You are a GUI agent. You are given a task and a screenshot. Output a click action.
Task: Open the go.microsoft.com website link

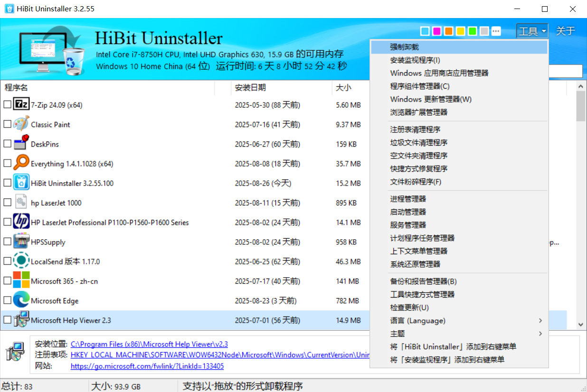pos(147,366)
